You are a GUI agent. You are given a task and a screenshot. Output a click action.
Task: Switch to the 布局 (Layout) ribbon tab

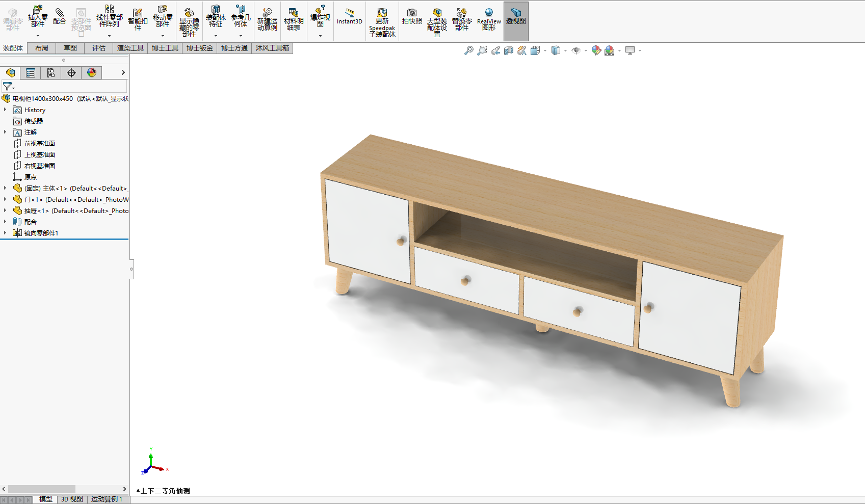point(42,48)
